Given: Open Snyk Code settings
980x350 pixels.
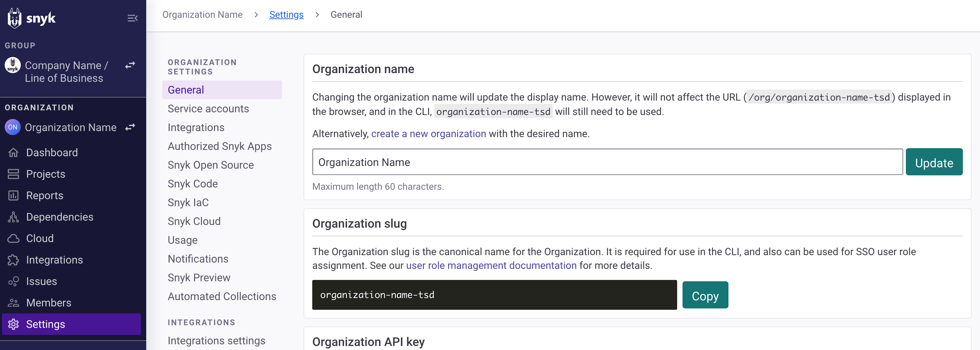Looking at the screenshot, I should click(193, 184).
